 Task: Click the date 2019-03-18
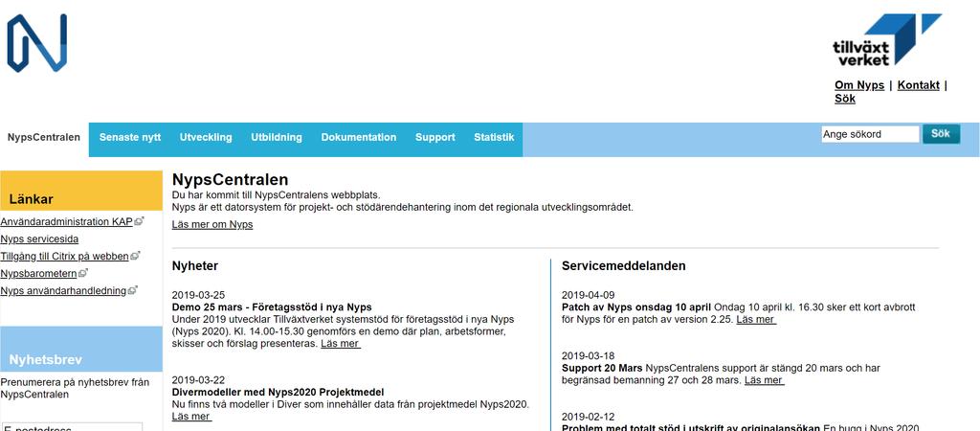click(x=589, y=356)
